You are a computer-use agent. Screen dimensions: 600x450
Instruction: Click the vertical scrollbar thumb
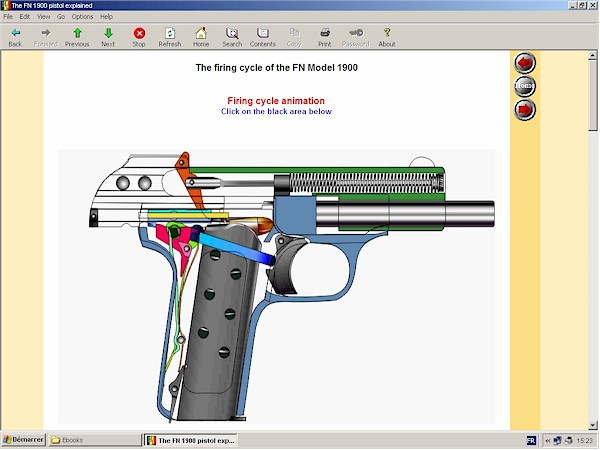pyautogui.click(x=593, y=95)
